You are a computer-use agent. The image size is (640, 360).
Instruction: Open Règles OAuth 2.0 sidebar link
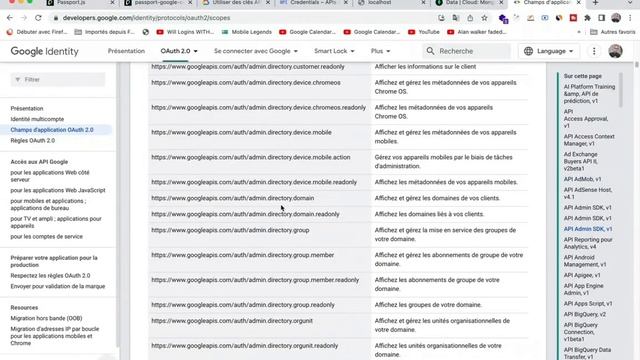pyautogui.click(x=33, y=140)
